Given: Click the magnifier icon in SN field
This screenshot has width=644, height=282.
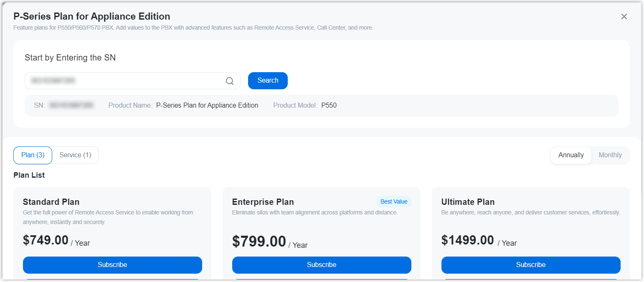Looking at the screenshot, I should [x=230, y=81].
